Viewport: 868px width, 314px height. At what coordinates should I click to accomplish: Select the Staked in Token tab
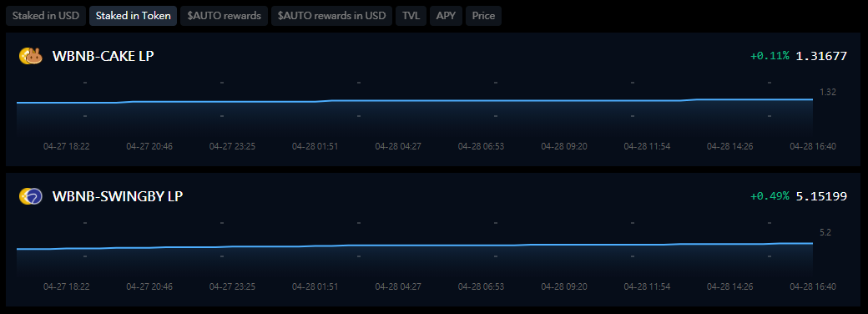[x=134, y=16]
